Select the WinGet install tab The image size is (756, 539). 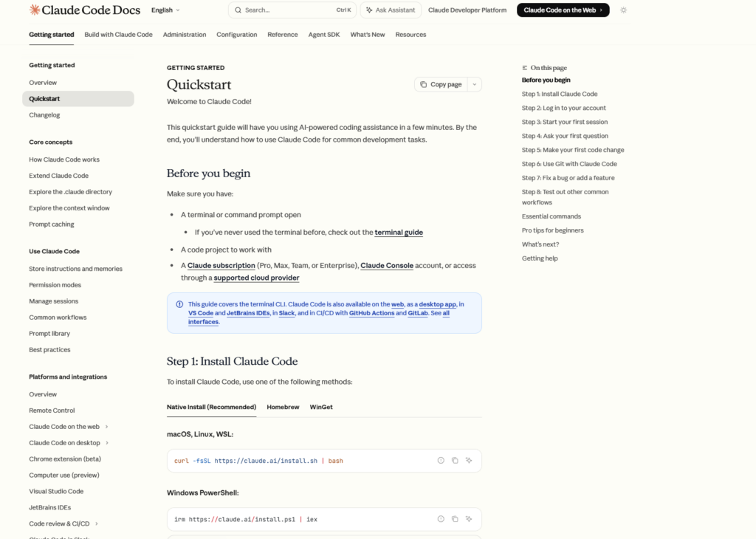tap(321, 407)
